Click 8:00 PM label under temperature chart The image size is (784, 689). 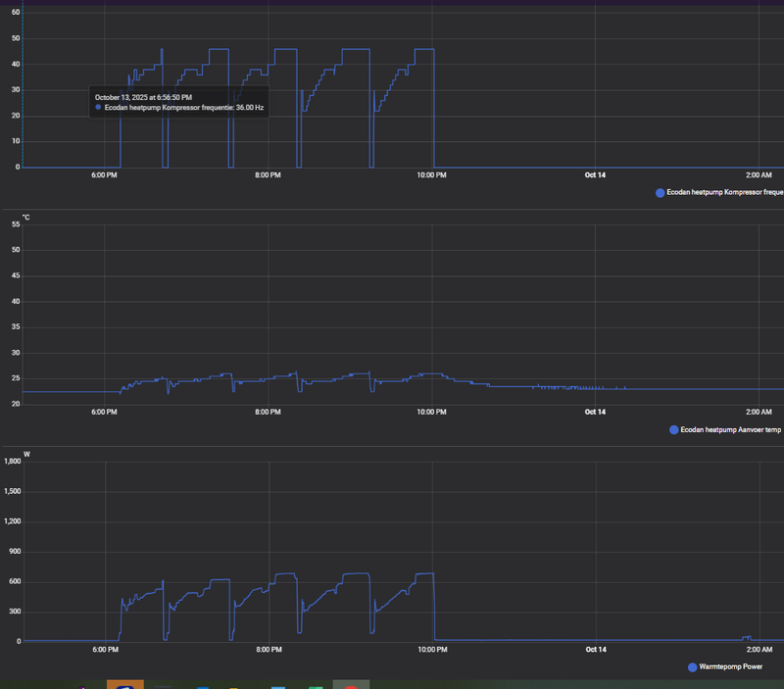point(268,412)
